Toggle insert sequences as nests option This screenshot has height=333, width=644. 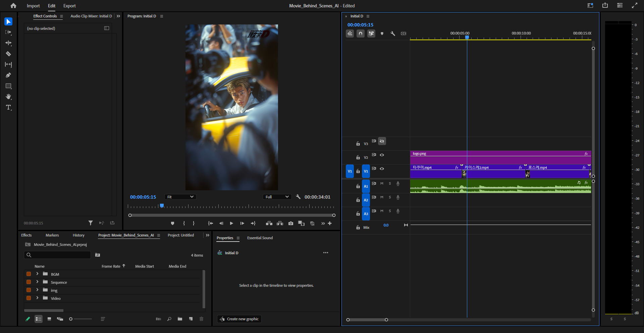(x=350, y=34)
